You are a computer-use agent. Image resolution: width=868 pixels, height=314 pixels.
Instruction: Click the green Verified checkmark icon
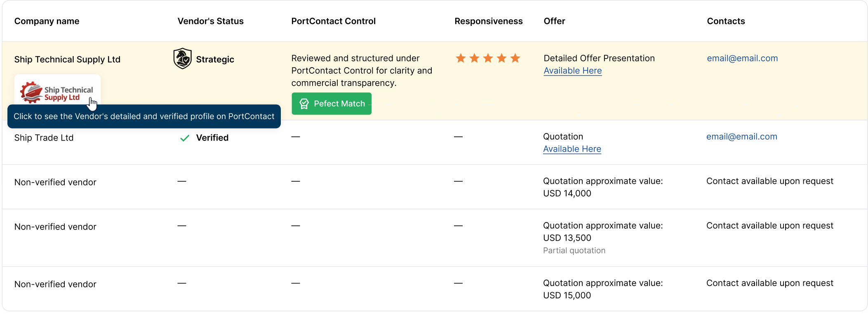coord(185,138)
